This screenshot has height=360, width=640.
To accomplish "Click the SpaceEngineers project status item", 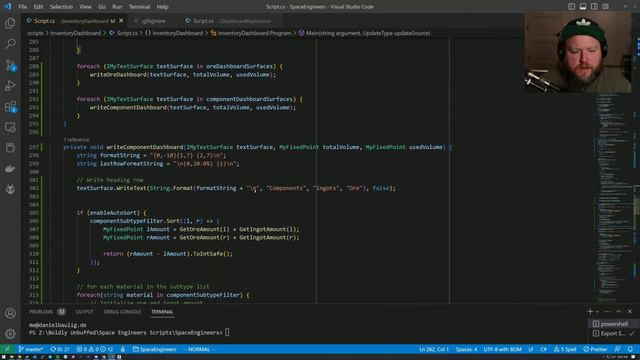I will [x=154, y=349].
